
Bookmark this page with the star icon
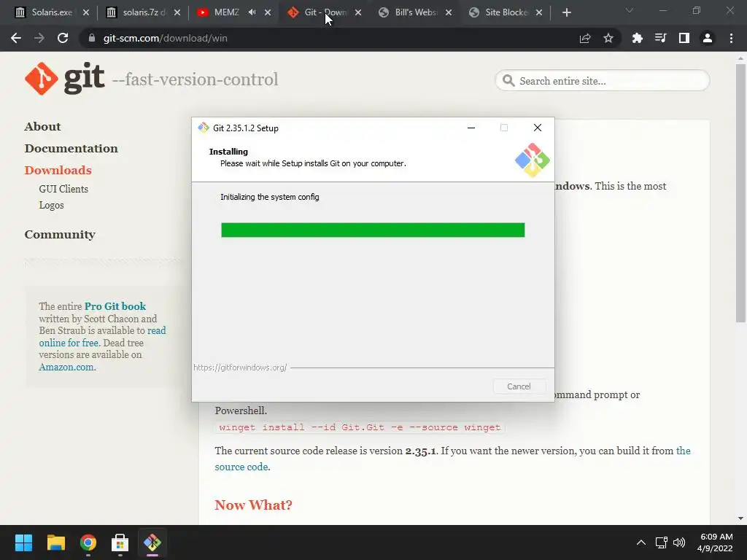click(x=608, y=38)
